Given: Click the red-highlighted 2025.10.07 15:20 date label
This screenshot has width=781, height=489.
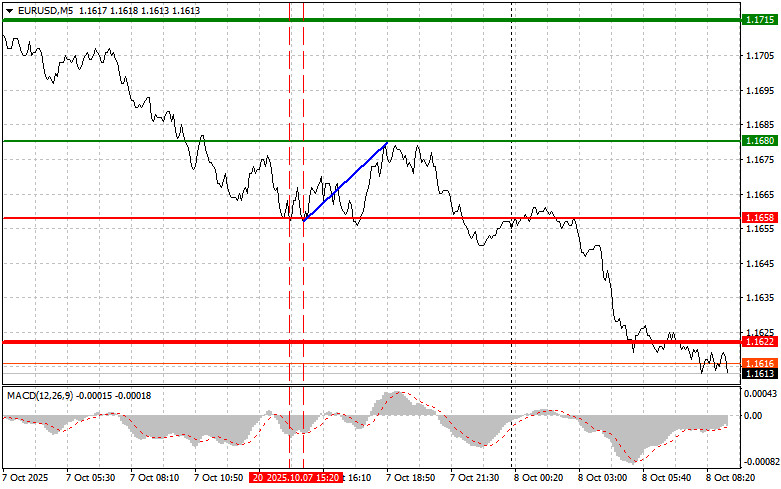Looking at the screenshot, I should coord(297,479).
